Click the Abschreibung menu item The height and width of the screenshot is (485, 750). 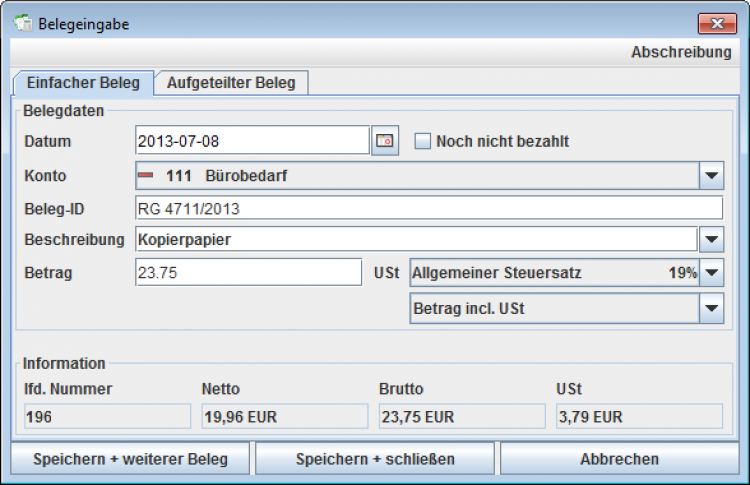tap(681, 52)
